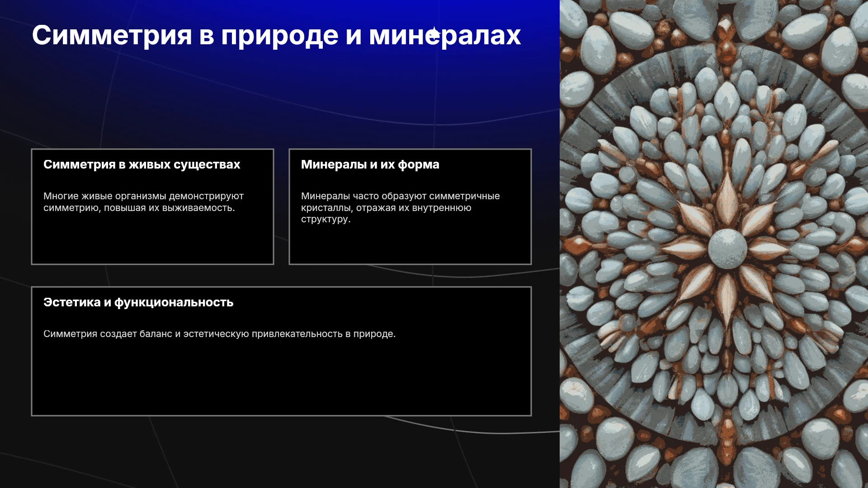
Task: Select the heading "Минералы и их форма"
Action: pos(370,164)
